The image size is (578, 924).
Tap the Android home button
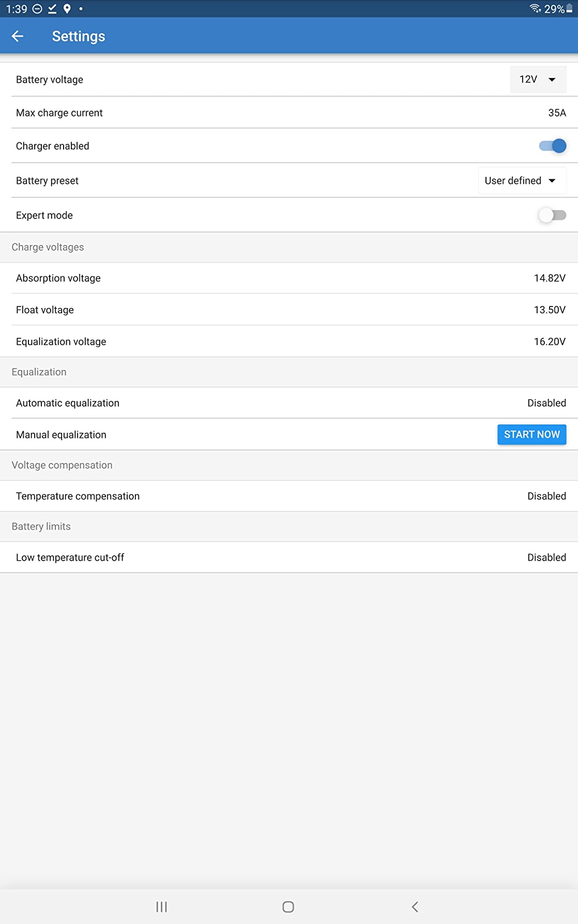288,906
